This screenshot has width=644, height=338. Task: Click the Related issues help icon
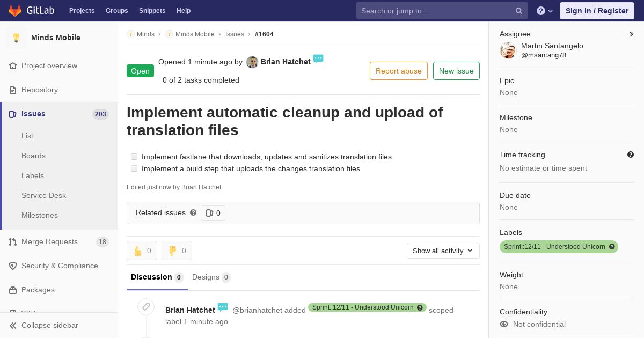click(x=193, y=212)
